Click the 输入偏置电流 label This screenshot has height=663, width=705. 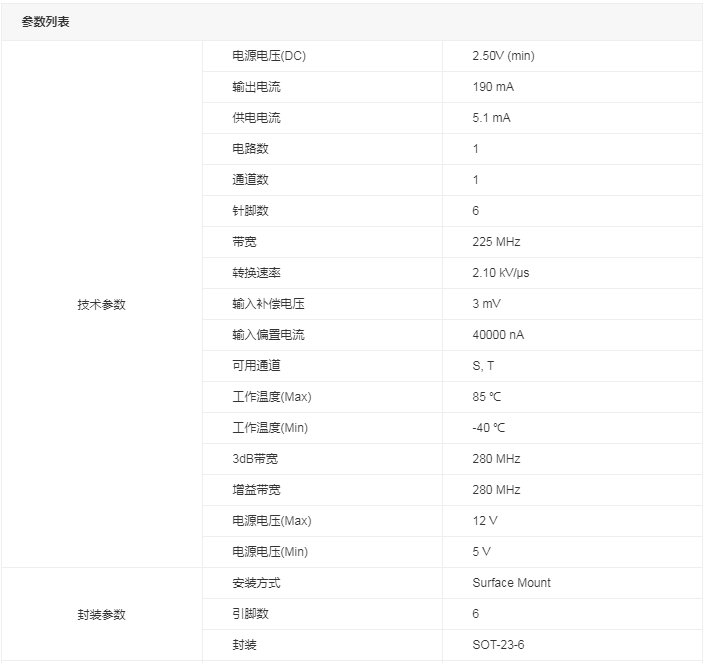point(268,335)
